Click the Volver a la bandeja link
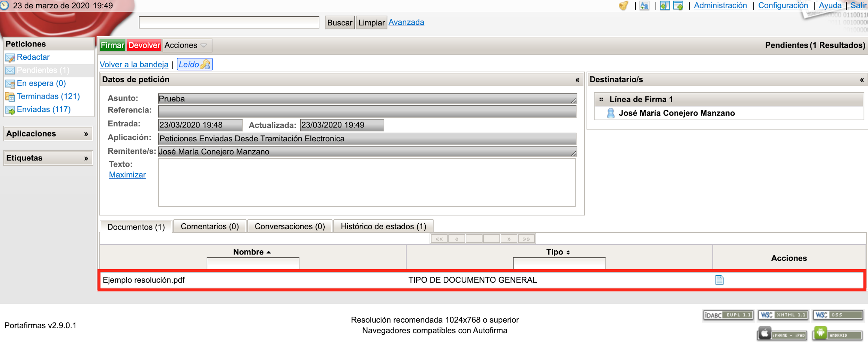 [134, 65]
